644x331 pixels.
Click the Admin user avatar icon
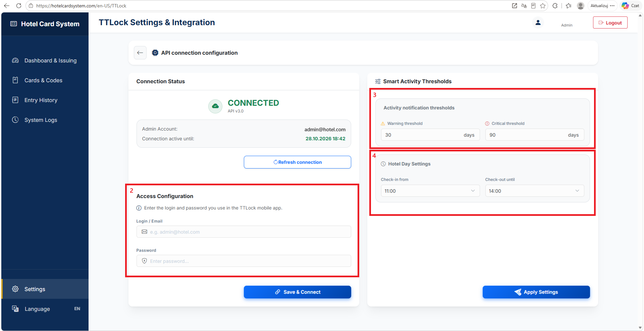tap(538, 22)
